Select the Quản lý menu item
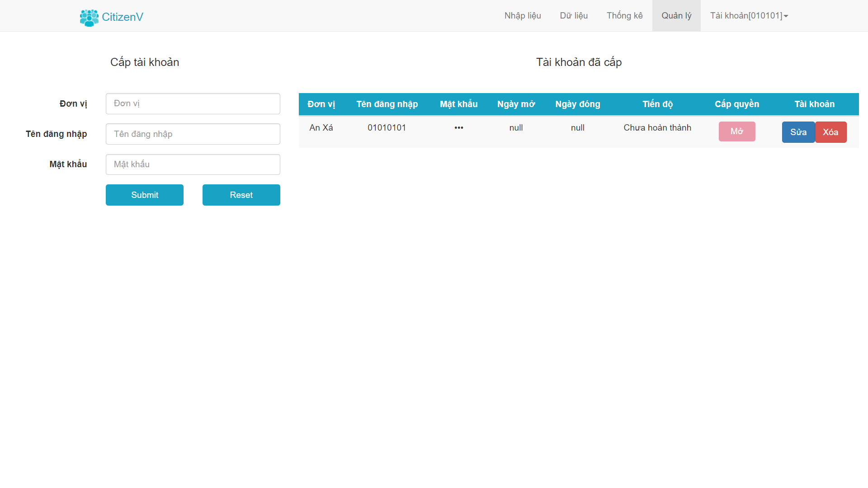Viewport: 868px width, 488px height. click(676, 15)
